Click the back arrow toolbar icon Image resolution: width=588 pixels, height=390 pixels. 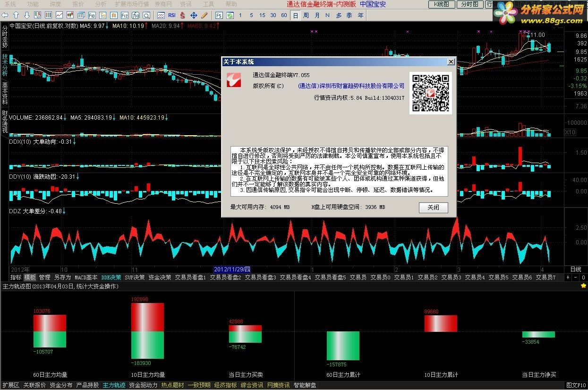coord(5,15)
